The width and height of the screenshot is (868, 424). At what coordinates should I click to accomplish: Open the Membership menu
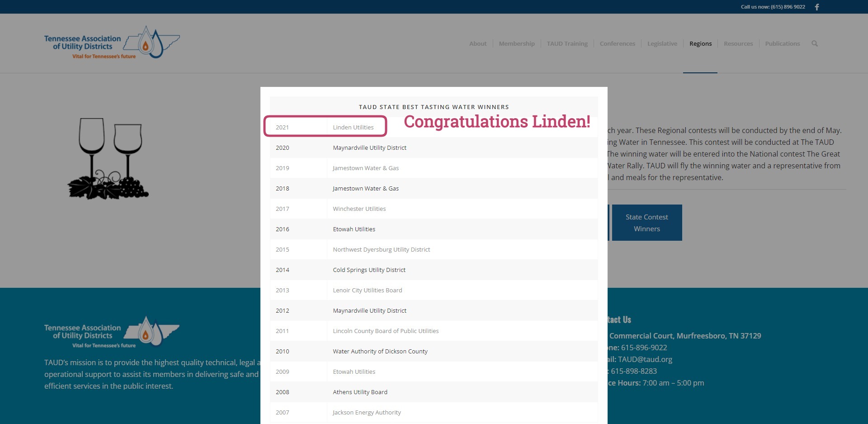(517, 43)
